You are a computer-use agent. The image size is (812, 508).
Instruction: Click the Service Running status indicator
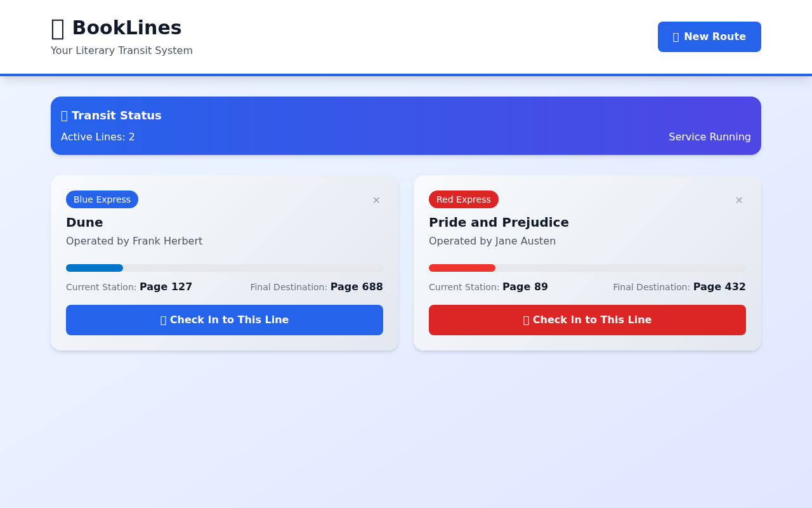click(x=710, y=137)
